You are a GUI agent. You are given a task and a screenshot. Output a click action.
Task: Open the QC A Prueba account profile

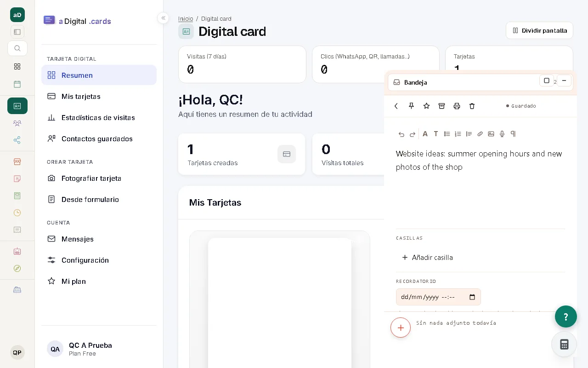click(x=99, y=349)
